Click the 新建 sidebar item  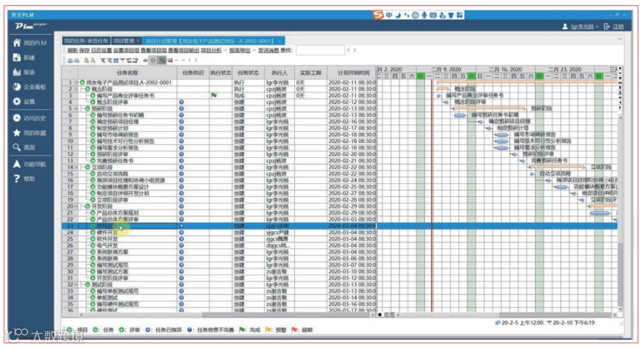click(24, 57)
